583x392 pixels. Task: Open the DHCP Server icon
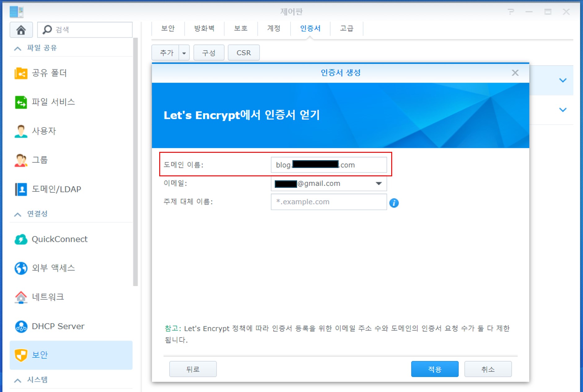21,326
